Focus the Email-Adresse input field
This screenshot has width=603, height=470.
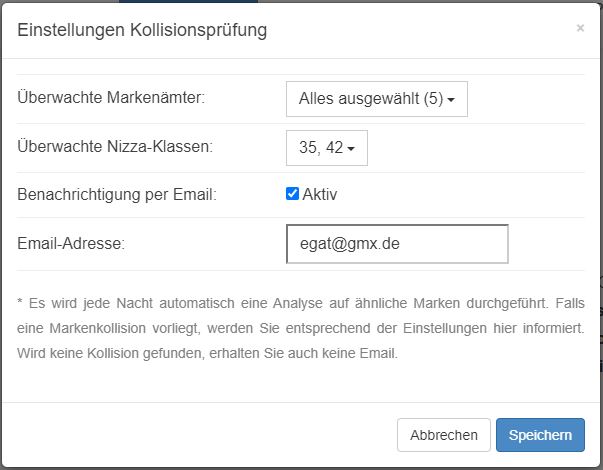(397, 244)
